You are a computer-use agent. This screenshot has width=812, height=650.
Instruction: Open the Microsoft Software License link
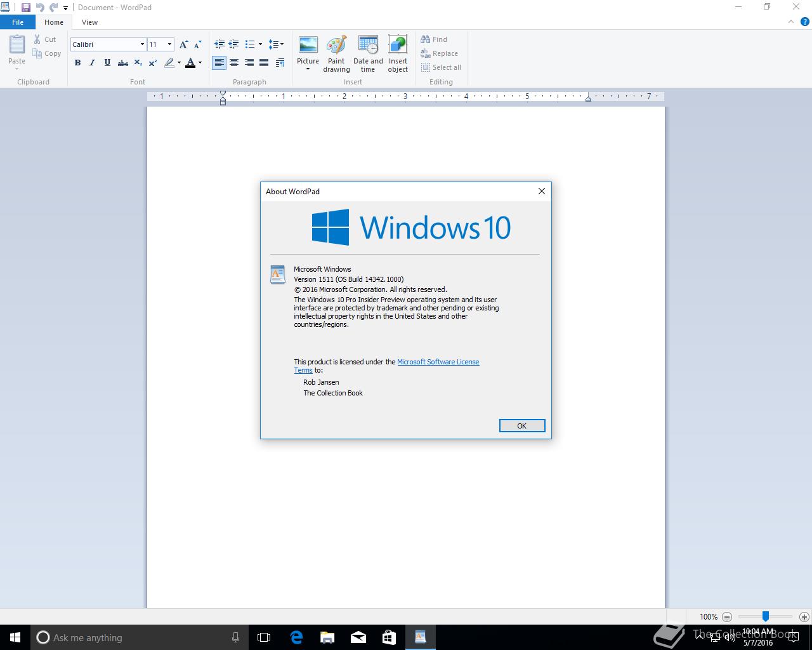click(x=438, y=362)
